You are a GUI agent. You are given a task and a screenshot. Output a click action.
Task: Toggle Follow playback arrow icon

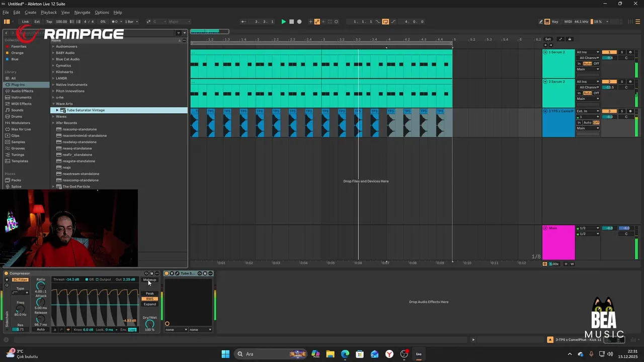[244, 22]
